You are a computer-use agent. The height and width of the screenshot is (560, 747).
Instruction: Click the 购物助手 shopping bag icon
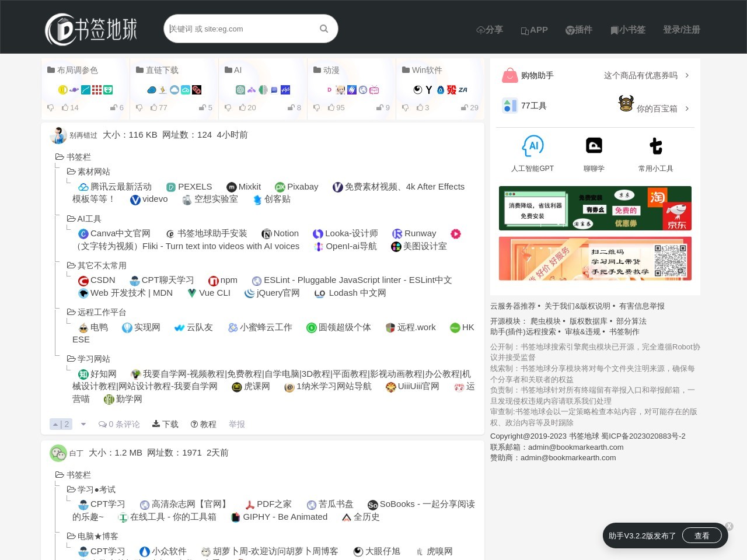(508, 75)
